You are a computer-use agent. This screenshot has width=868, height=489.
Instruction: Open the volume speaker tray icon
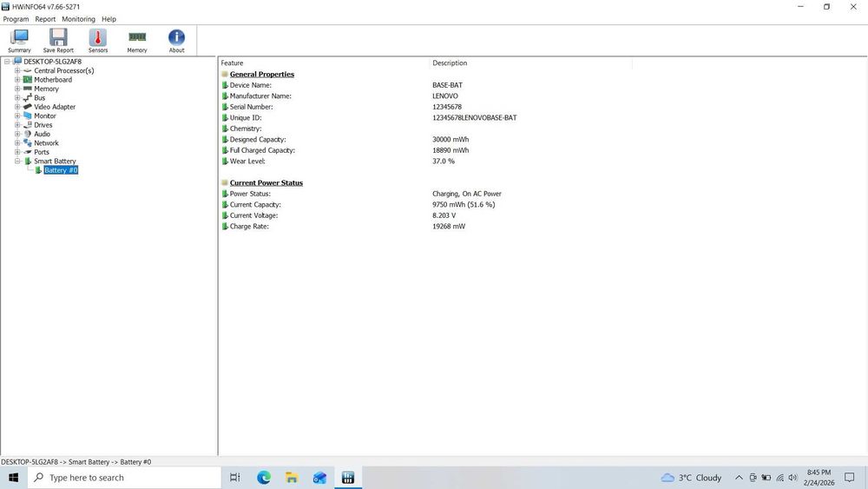point(792,478)
